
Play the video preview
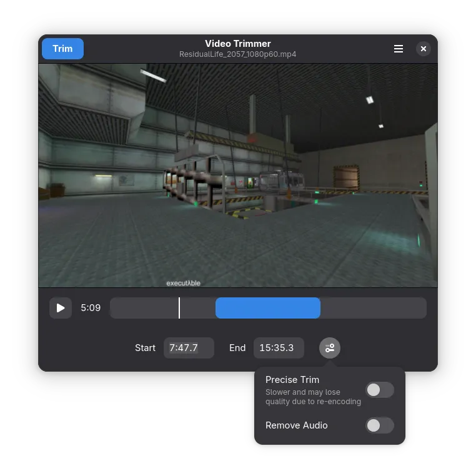(61, 308)
